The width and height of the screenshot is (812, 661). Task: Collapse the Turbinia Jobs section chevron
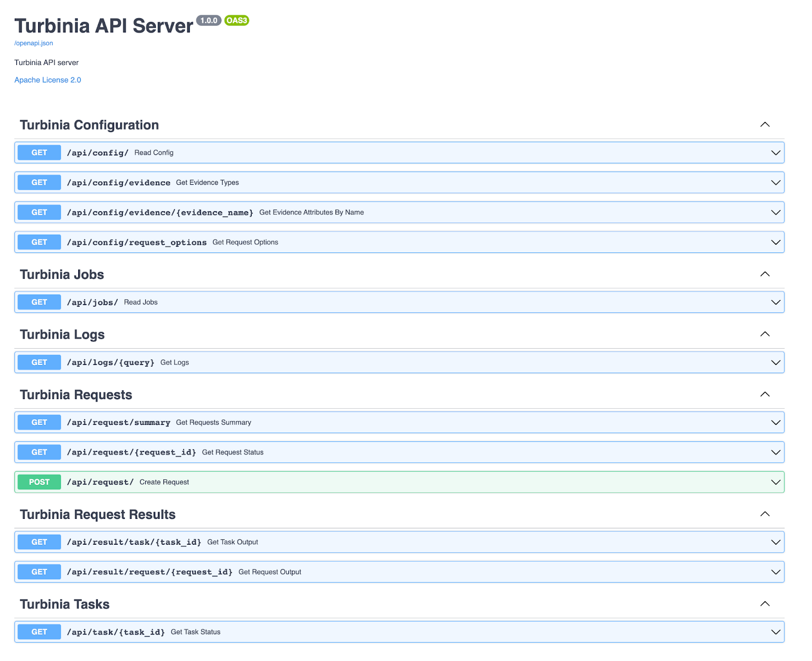pyautogui.click(x=765, y=274)
